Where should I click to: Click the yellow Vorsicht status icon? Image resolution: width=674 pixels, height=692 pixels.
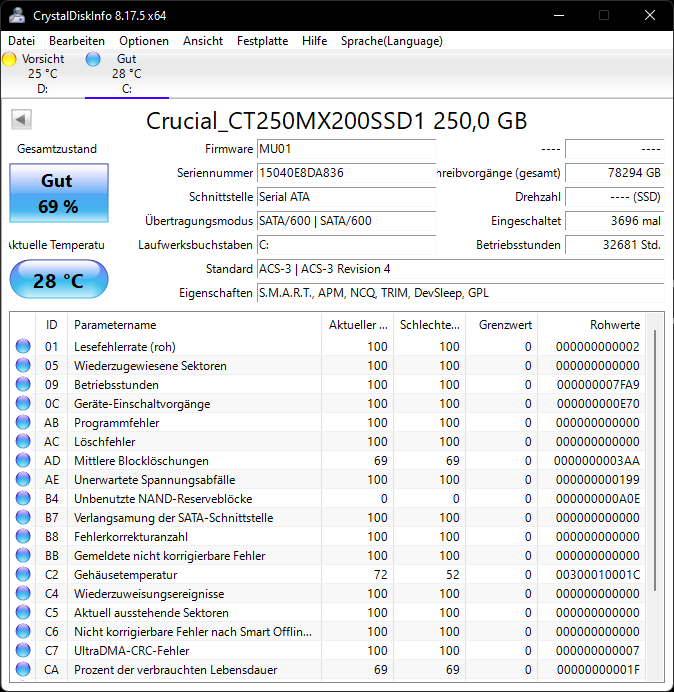pyautogui.click(x=9, y=59)
